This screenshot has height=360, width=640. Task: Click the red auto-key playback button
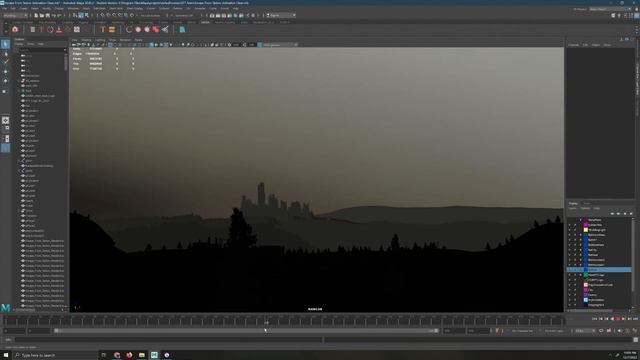[x=618, y=319]
